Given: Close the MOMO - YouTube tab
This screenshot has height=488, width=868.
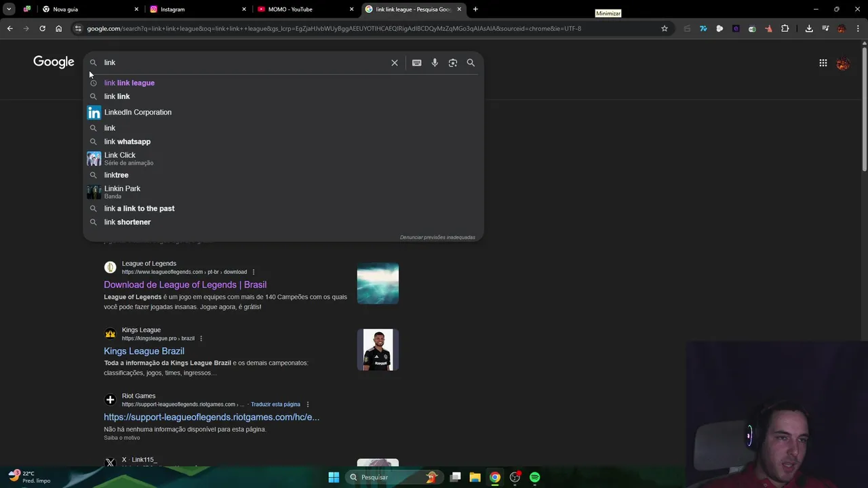Looking at the screenshot, I should (351, 9).
